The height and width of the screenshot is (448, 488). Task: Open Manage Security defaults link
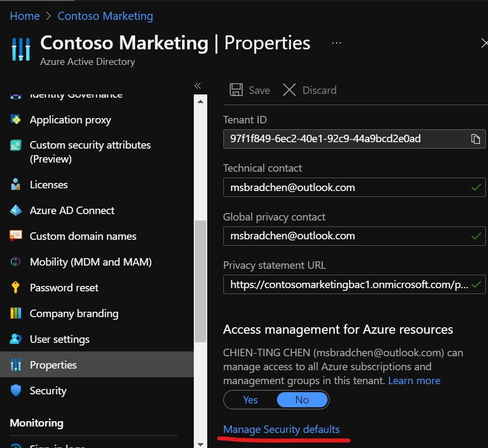coord(281,429)
